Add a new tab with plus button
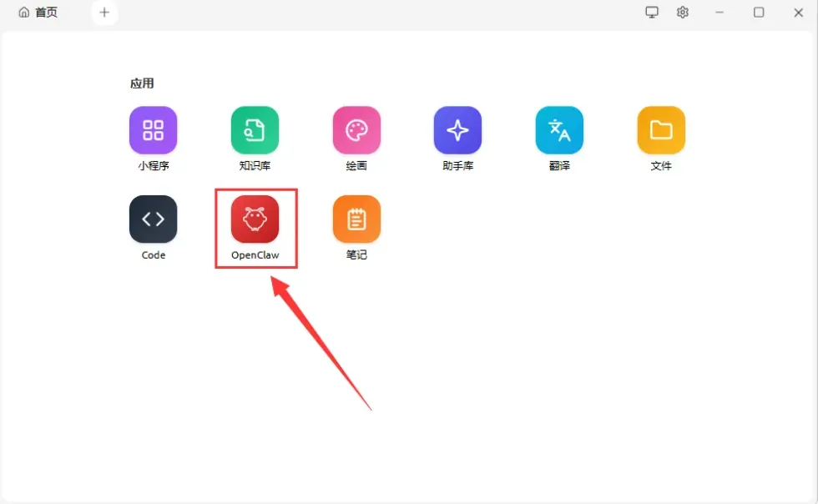 coord(104,12)
